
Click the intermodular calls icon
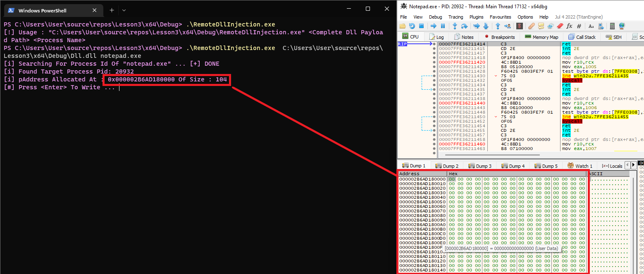tap(600, 26)
